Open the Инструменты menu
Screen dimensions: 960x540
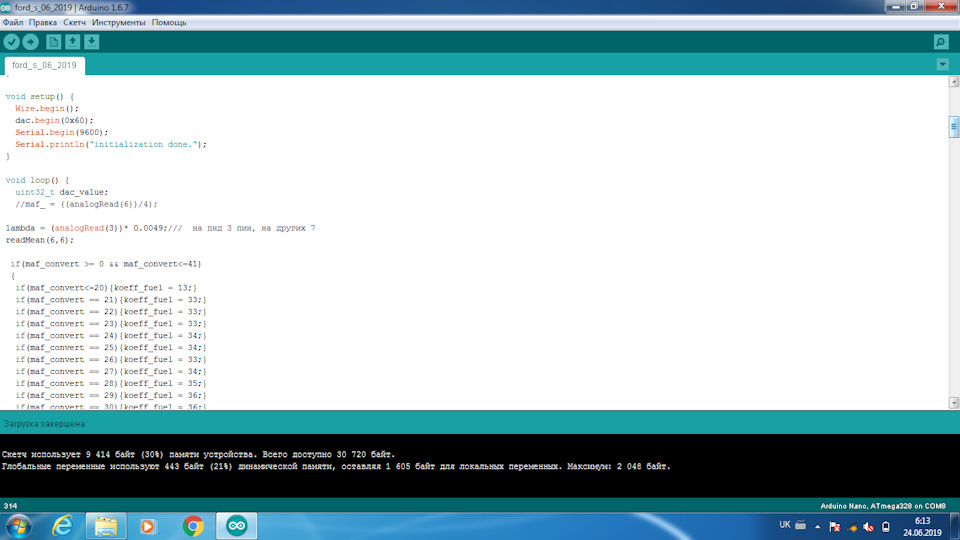[119, 22]
